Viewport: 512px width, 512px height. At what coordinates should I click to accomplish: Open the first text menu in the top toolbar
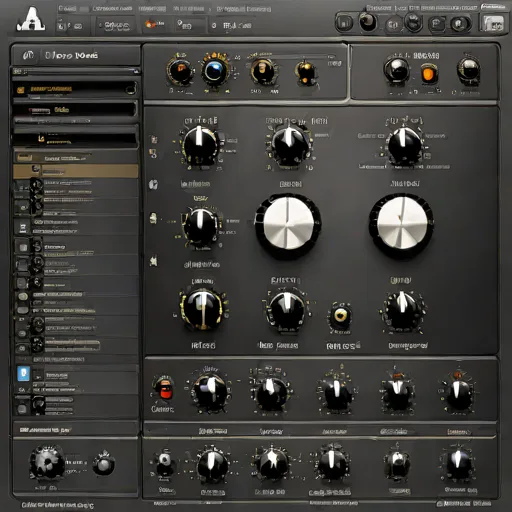[x=67, y=9]
